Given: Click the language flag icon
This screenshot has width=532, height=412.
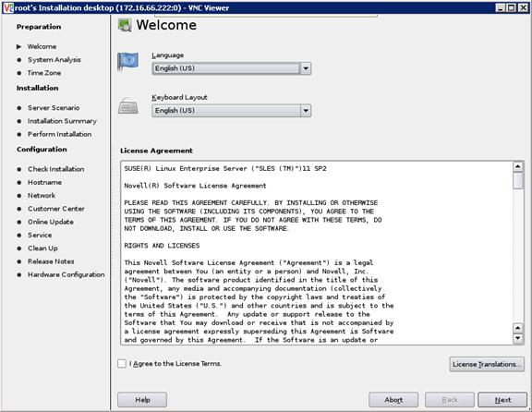Looking at the screenshot, I should [127, 61].
